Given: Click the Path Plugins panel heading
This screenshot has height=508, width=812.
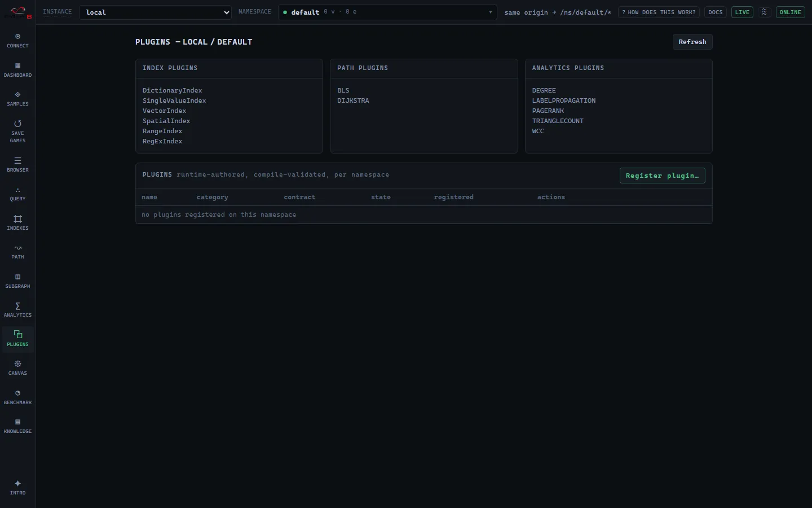Looking at the screenshot, I should coord(363,68).
